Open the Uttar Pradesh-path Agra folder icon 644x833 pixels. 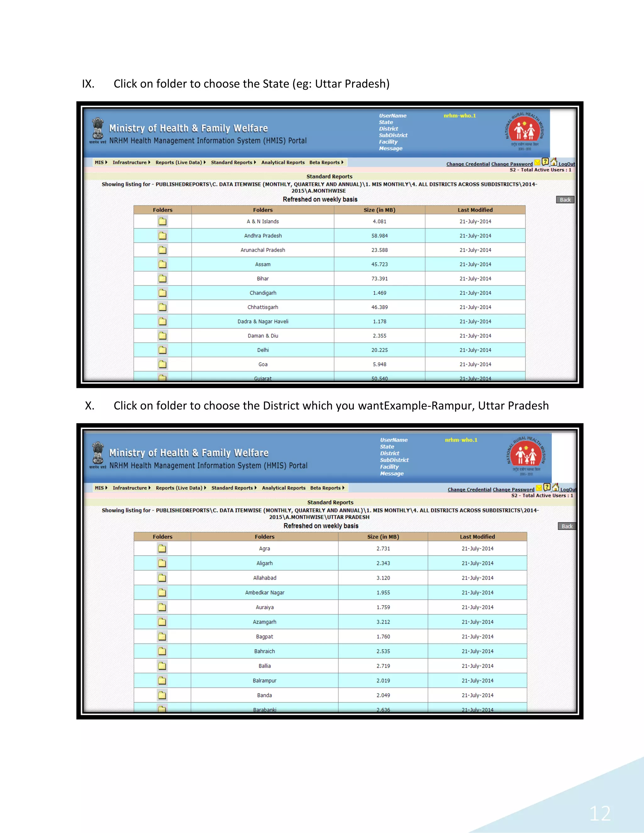pyautogui.click(x=162, y=549)
